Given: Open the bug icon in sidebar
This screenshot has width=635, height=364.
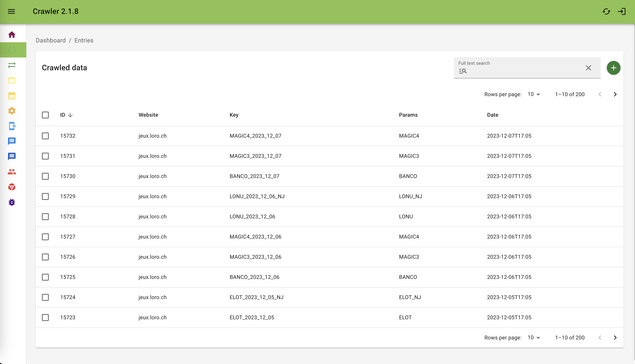Looking at the screenshot, I should pos(12,202).
